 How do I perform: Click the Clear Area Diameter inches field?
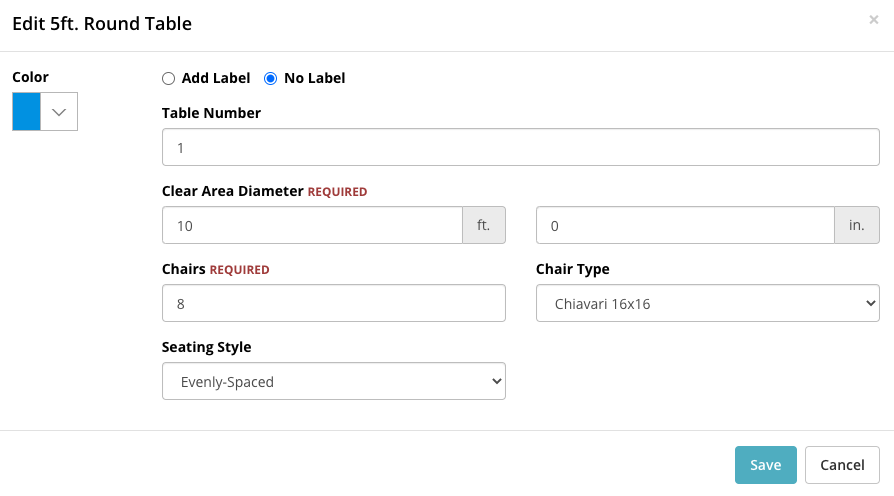(685, 225)
